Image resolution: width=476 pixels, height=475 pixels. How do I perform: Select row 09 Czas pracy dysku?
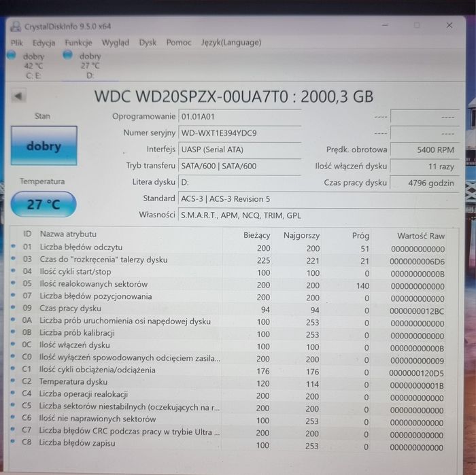(228, 309)
